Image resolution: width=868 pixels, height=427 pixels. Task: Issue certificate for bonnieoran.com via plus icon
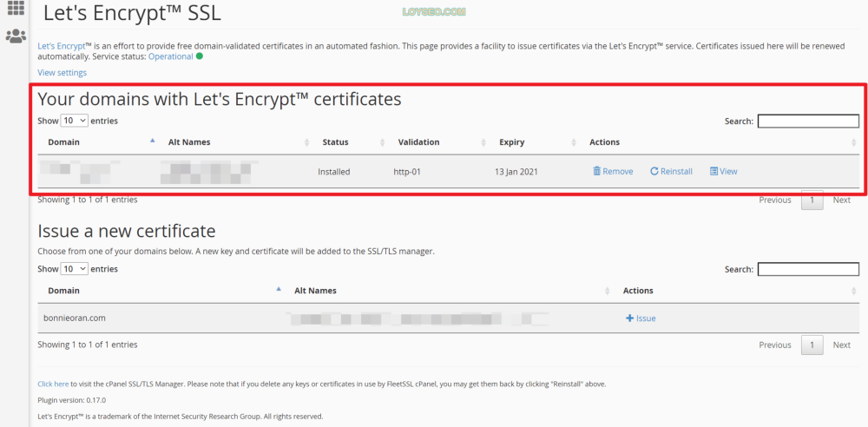coord(629,318)
